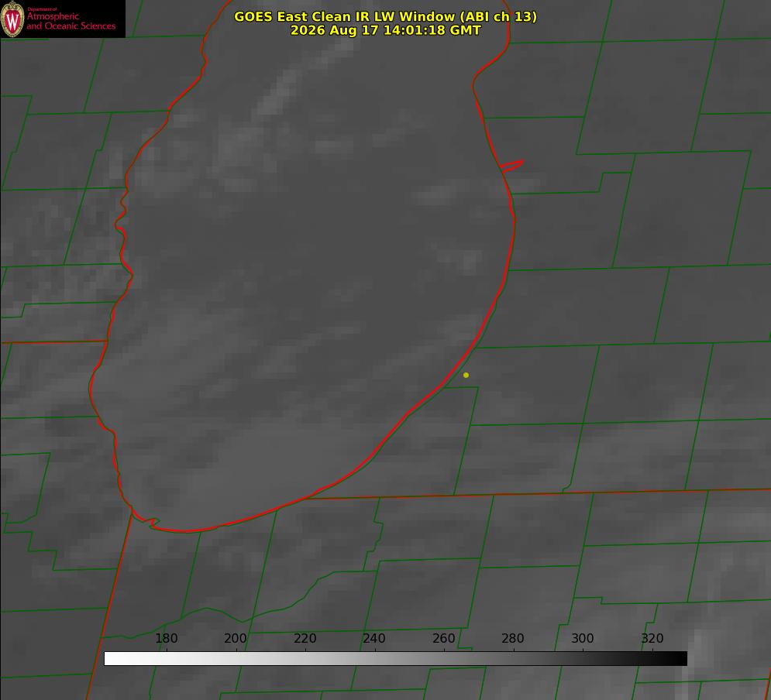Click the 240 label on the colorbar
Viewport: 771px width, 700px height.
click(374, 638)
